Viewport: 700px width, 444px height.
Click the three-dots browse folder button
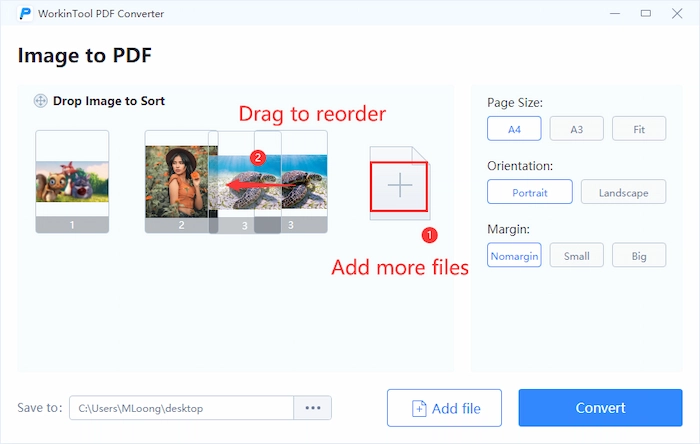pos(312,408)
